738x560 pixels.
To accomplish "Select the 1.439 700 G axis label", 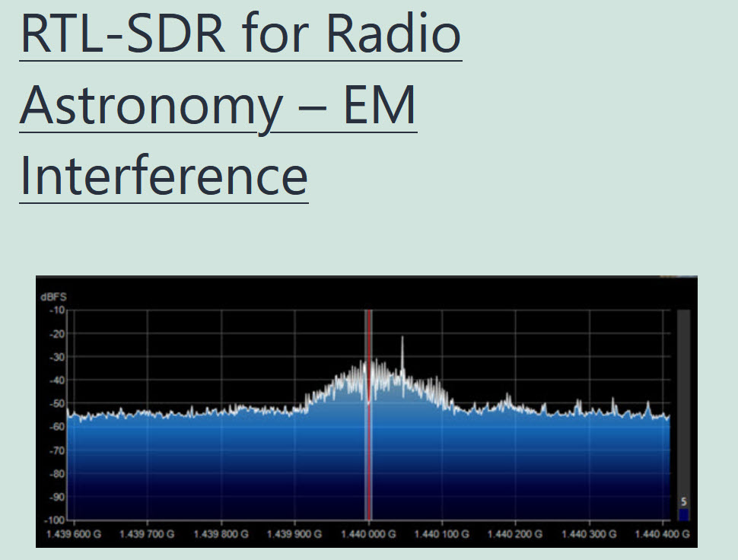I will coord(148,535).
